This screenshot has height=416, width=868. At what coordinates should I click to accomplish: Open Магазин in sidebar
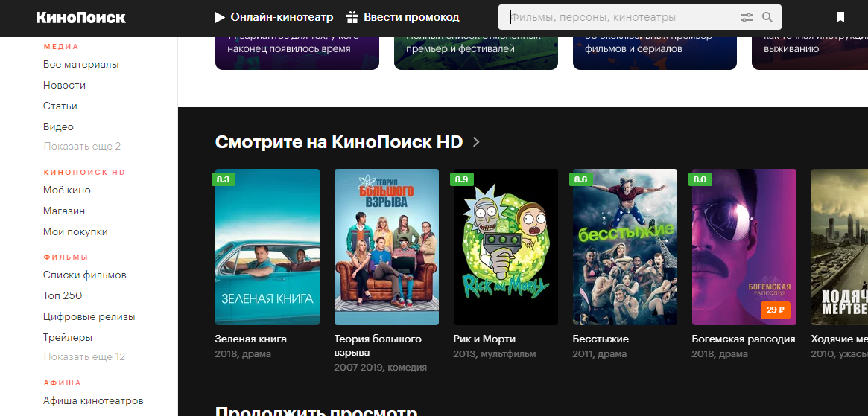[x=64, y=211]
